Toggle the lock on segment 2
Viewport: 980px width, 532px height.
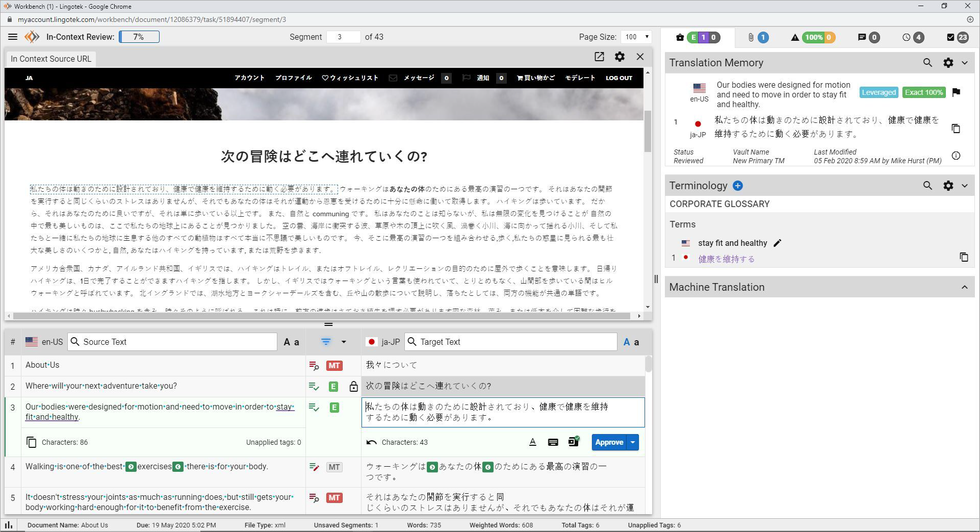coord(353,387)
